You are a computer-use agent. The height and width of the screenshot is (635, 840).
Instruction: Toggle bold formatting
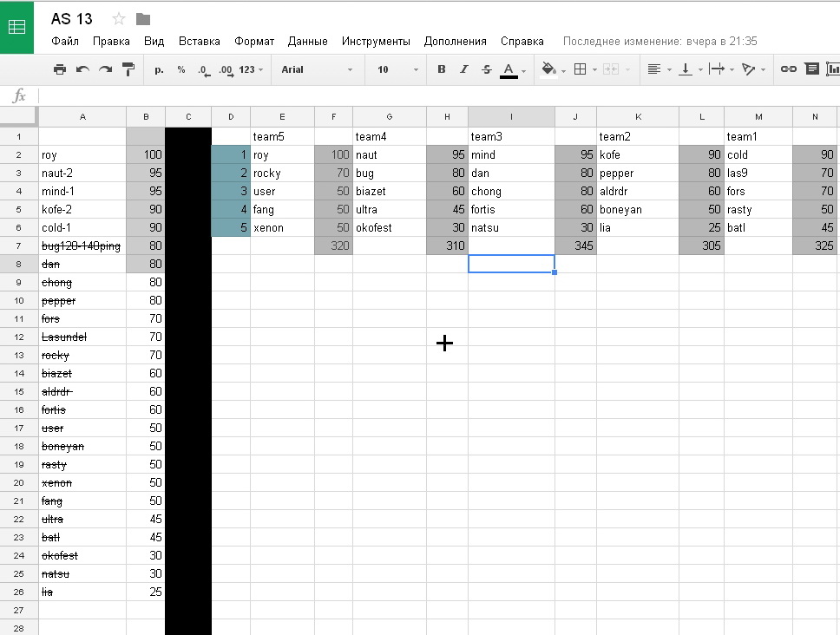(x=442, y=69)
